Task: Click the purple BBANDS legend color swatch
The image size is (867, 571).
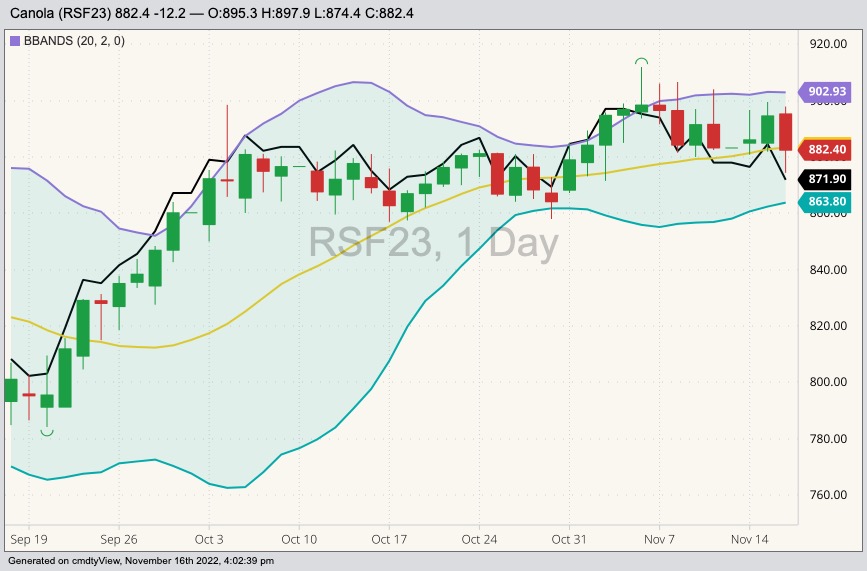Action: [14, 41]
